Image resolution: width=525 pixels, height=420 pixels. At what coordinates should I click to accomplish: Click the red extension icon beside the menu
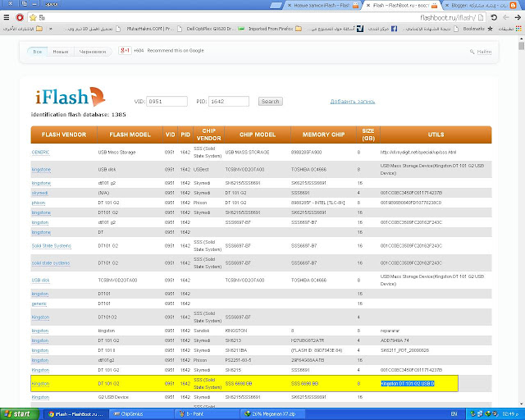[x=20, y=17]
